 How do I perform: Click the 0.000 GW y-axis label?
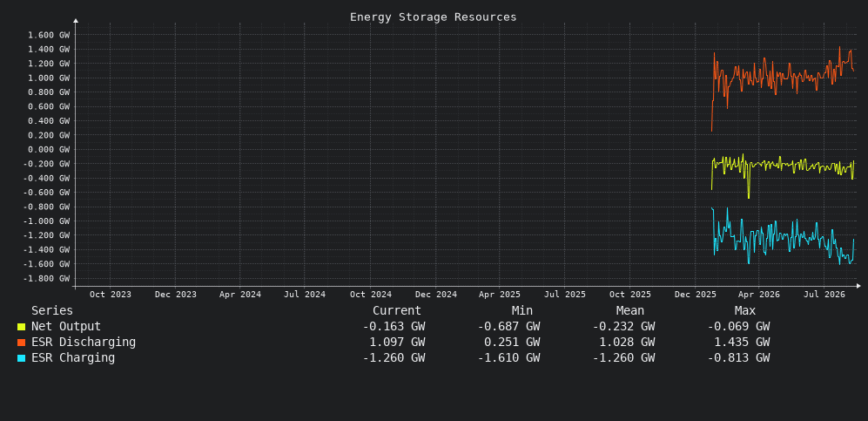coord(50,150)
